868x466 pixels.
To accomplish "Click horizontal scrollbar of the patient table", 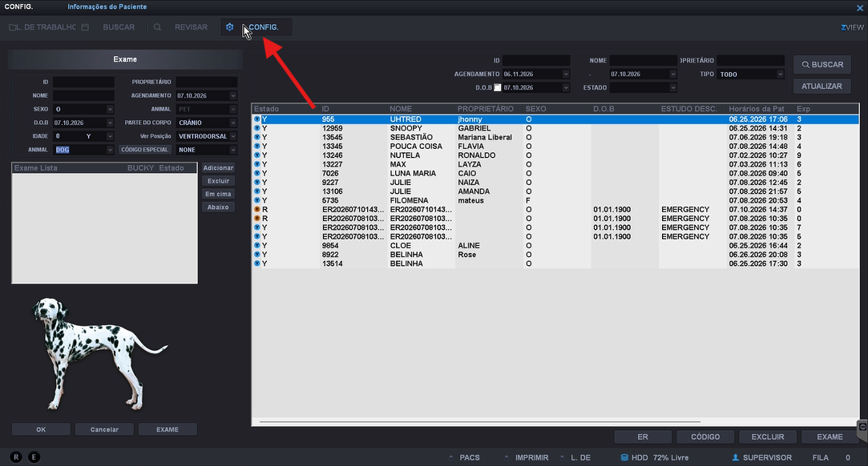I will point(480,422).
